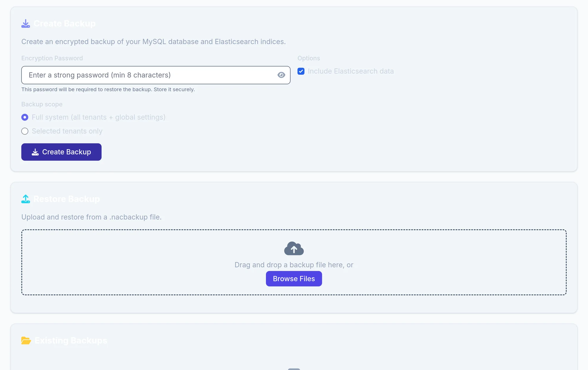Click the Create Backup section heading text
Viewport: 588px width, 370px height.
click(x=65, y=23)
